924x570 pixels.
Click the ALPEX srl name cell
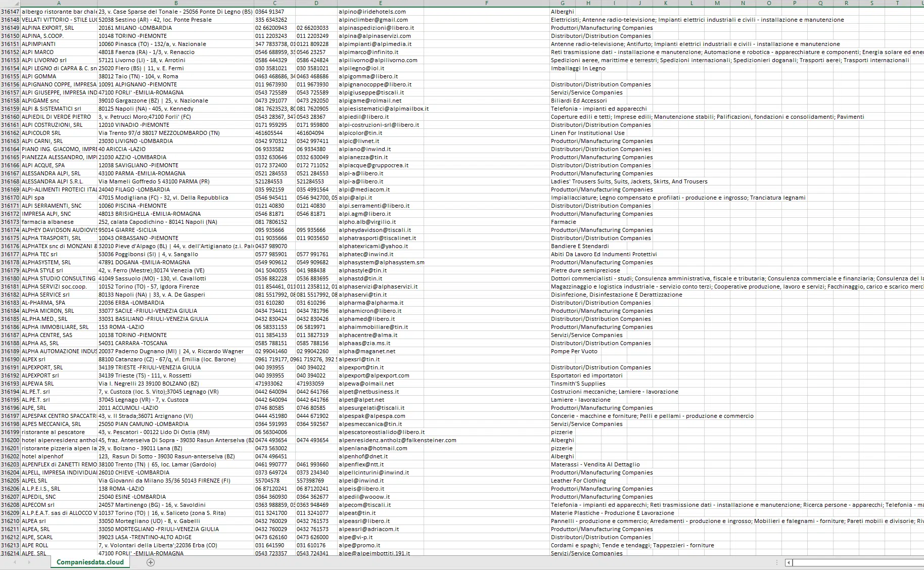[x=59, y=359]
